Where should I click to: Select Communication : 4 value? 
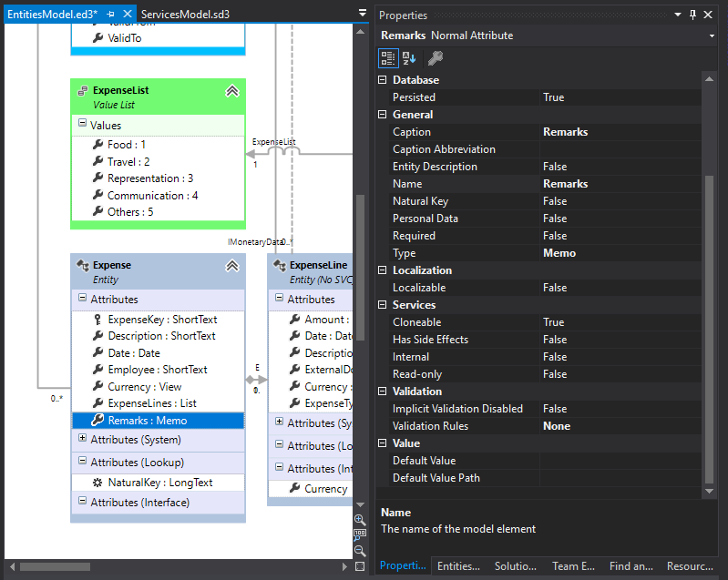click(153, 196)
